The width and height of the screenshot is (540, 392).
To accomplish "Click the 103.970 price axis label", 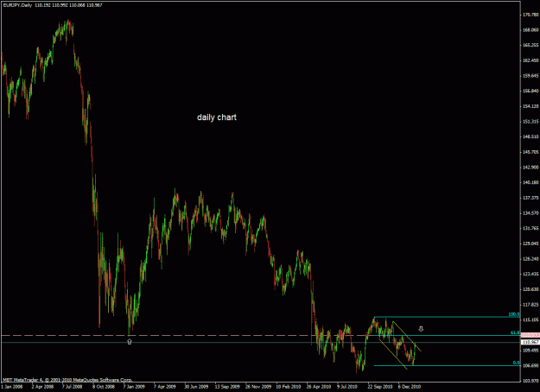I will pos(530,381).
